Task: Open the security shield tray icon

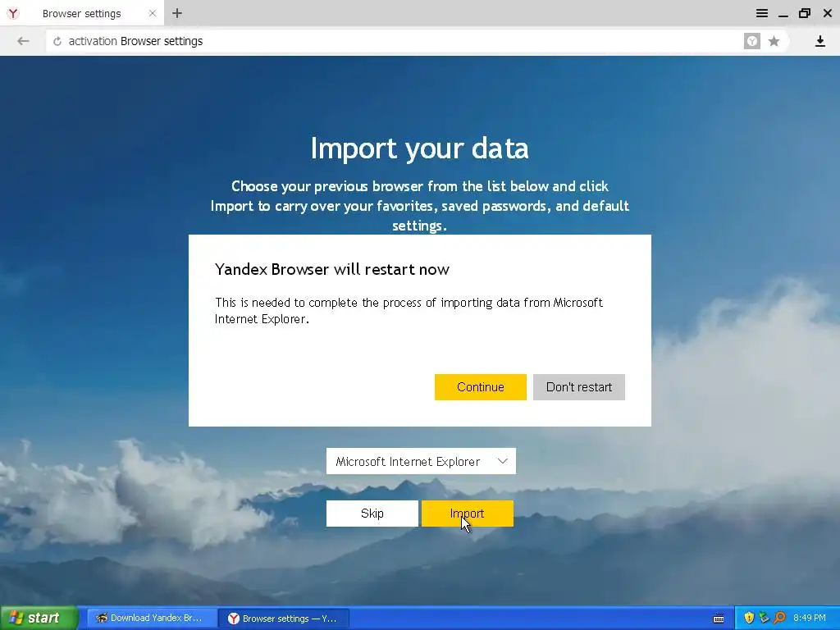Action: point(748,618)
